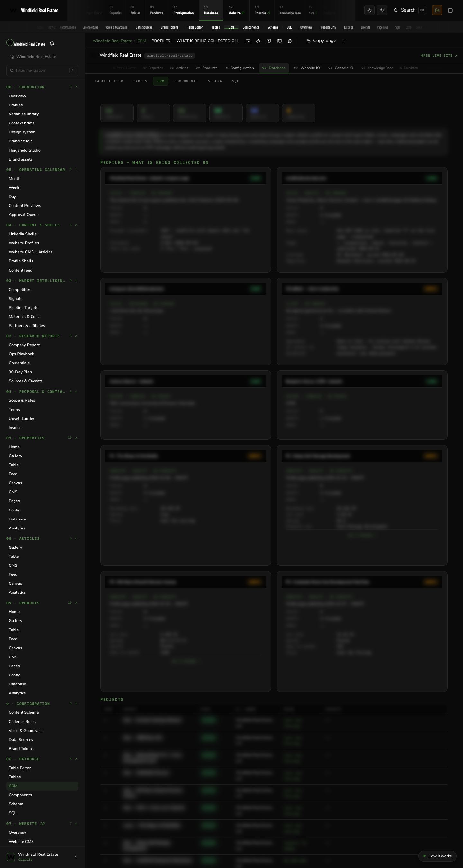Select Brand Studio in the sidebar

[21, 141]
